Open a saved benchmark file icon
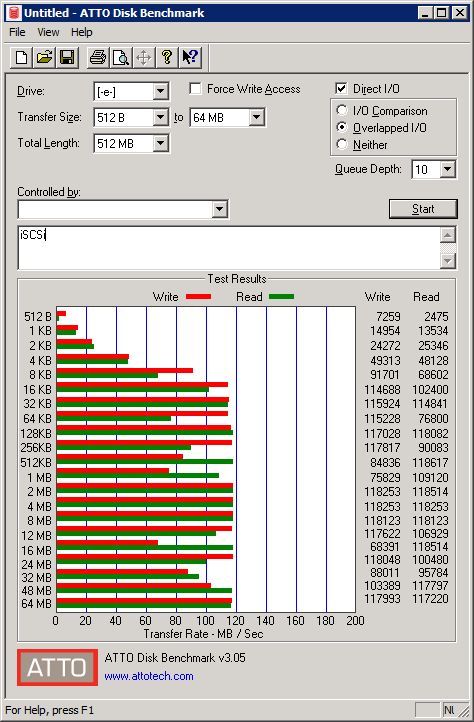The width and height of the screenshot is (474, 722). tap(44, 58)
